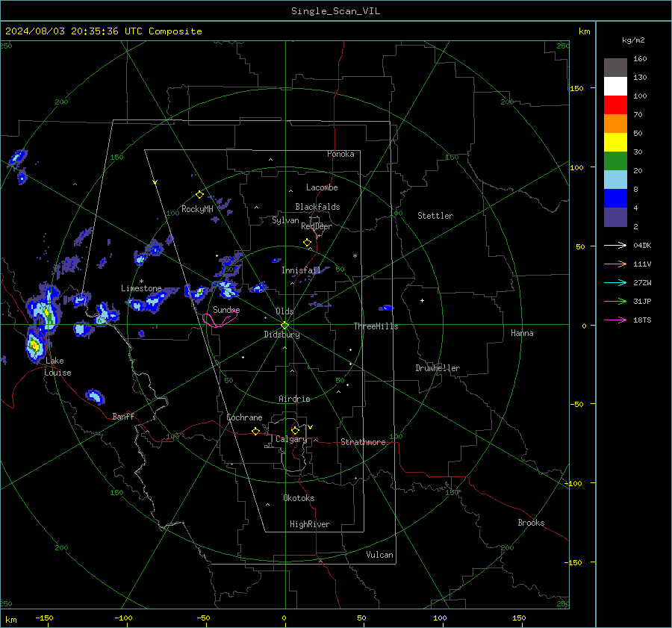Click the orange 111V arrow icon
Screen dimensions: 672x628
pos(615,264)
